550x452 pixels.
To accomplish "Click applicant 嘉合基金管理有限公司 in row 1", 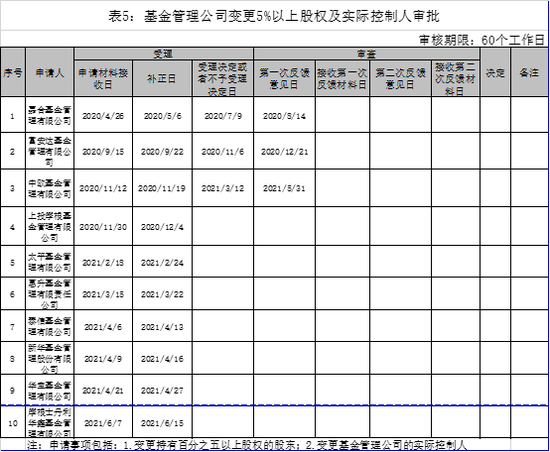I will [x=49, y=115].
